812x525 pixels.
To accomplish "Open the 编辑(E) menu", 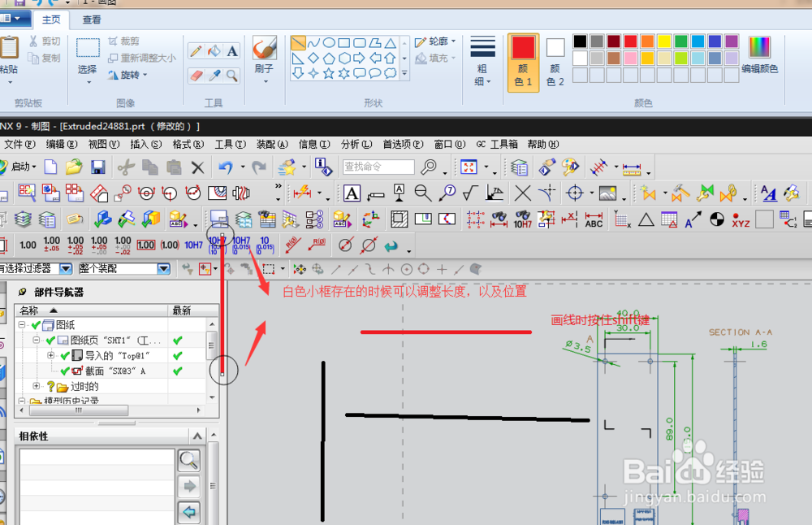I will [62, 144].
